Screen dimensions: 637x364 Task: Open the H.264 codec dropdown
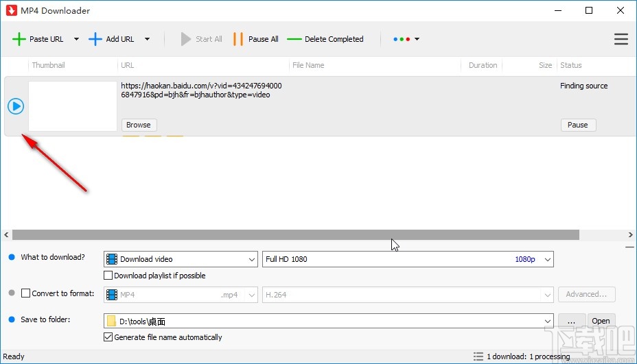tap(408, 295)
